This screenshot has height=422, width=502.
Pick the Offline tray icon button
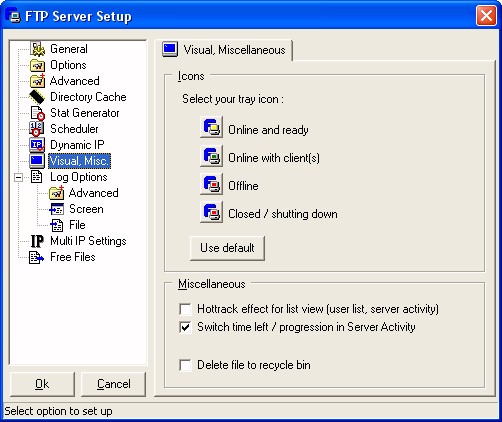click(x=211, y=183)
